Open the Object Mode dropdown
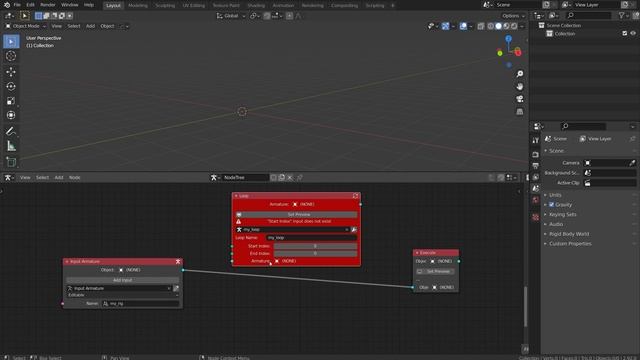 click(26, 26)
